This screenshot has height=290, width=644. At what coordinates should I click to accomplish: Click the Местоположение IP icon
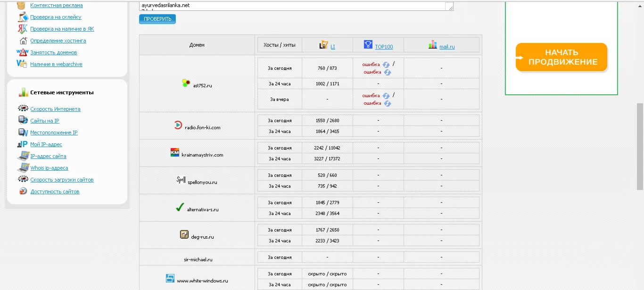pos(23,133)
